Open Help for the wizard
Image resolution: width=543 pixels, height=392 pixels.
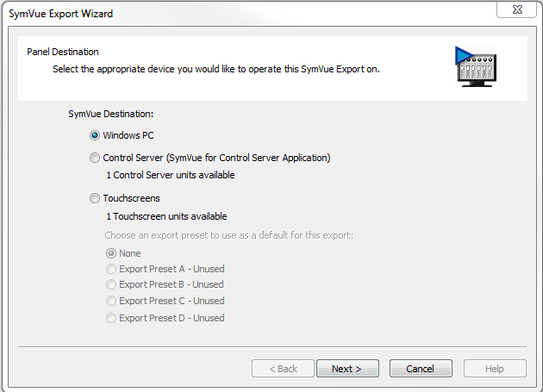point(495,369)
